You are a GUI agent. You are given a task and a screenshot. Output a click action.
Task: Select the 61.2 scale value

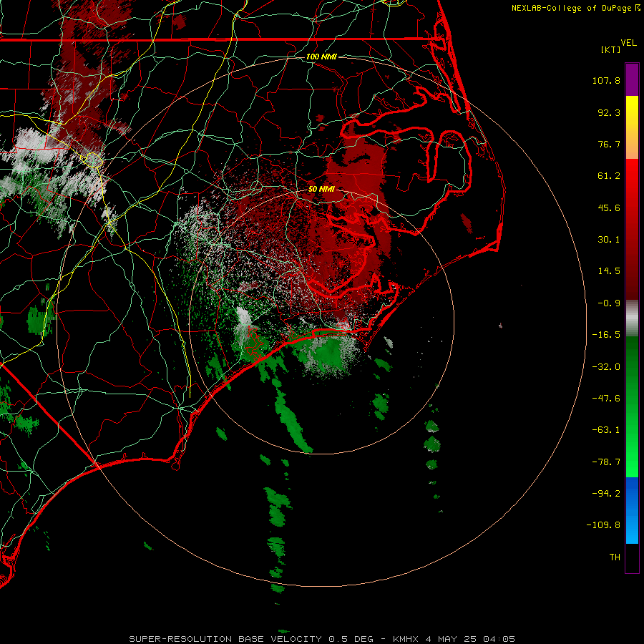(x=609, y=176)
